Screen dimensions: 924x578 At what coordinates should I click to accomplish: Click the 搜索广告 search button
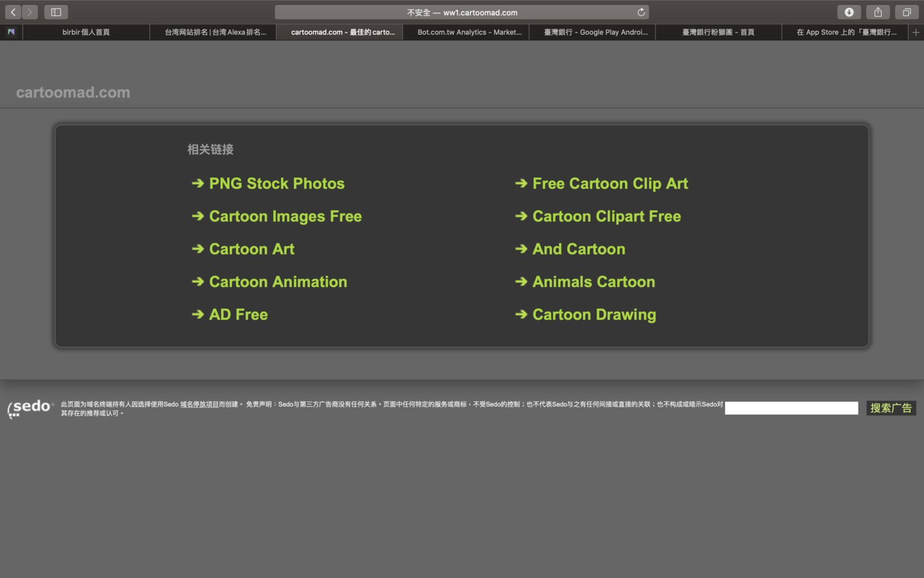click(x=891, y=408)
